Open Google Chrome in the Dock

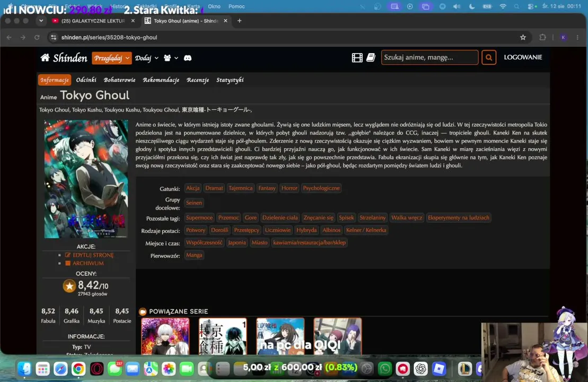pos(78,369)
